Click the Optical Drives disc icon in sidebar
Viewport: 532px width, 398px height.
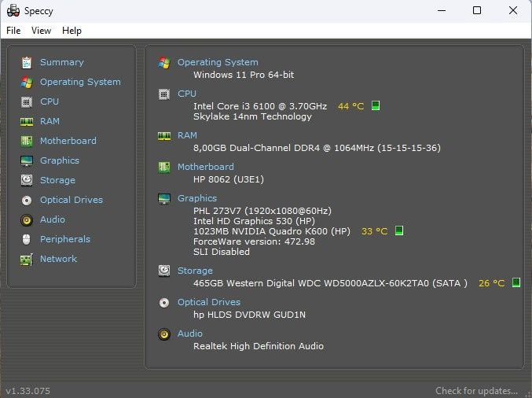coord(27,200)
